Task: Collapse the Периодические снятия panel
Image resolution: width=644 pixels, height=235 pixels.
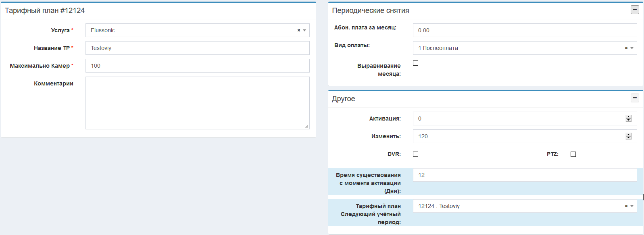Action: click(635, 10)
